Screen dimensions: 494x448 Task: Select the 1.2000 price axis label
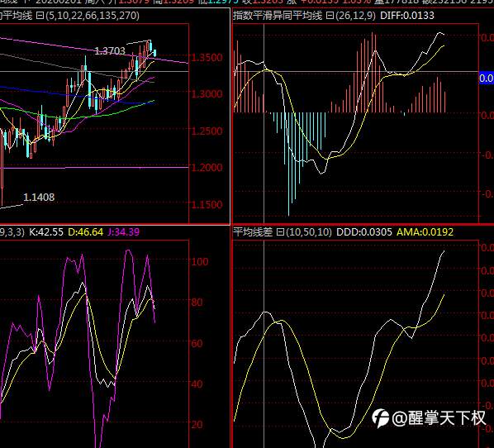click(207, 168)
